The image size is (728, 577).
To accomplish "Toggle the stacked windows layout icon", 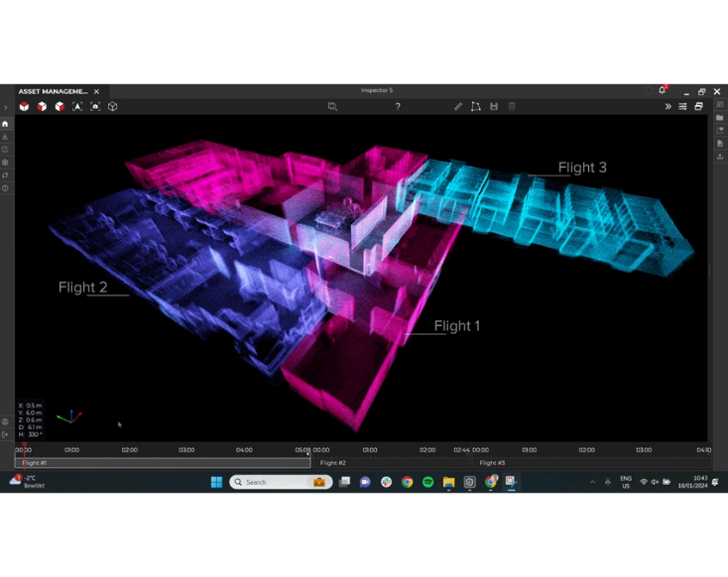I will point(698,106).
